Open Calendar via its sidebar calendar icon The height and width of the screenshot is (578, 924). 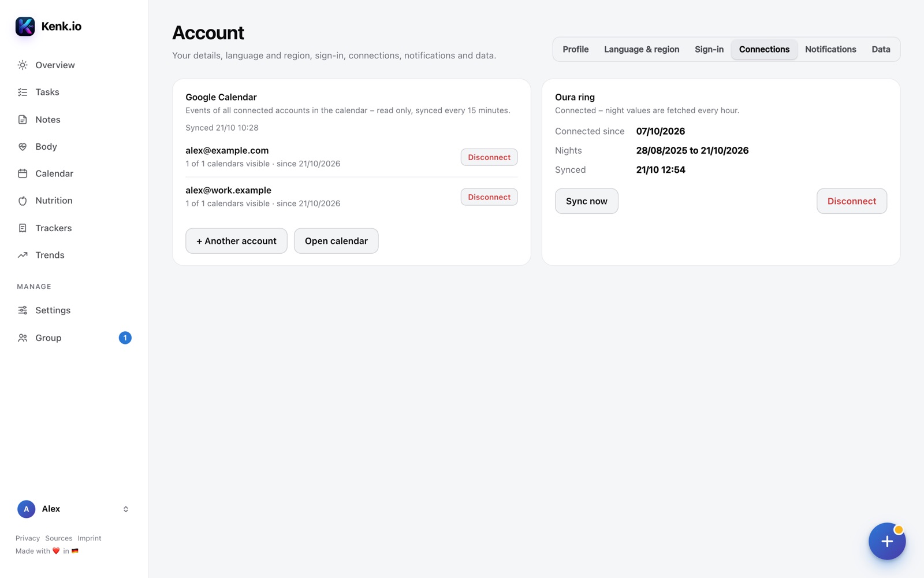click(23, 173)
